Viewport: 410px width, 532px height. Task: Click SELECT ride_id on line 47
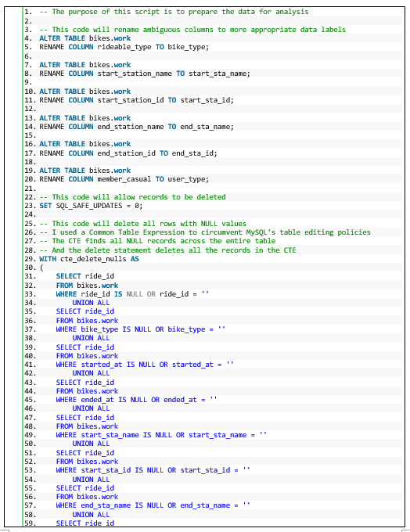[x=85, y=418]
